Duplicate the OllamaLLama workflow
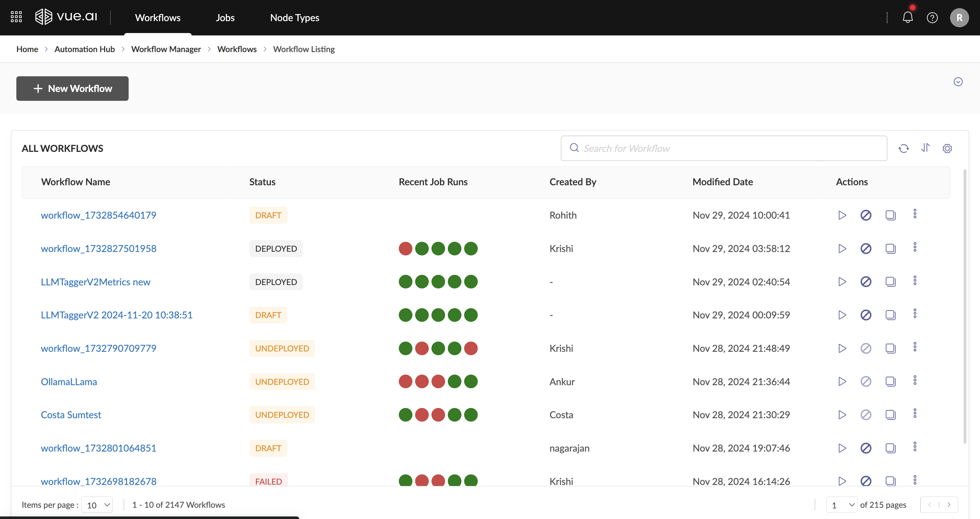This screenshot has width=980, height=519. pyautogui.click(x=890, y=381)
